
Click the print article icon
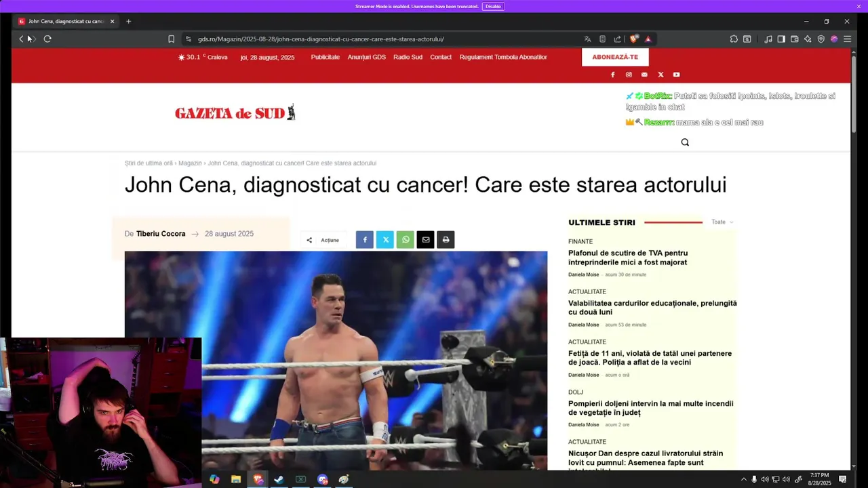click(446, 240)
